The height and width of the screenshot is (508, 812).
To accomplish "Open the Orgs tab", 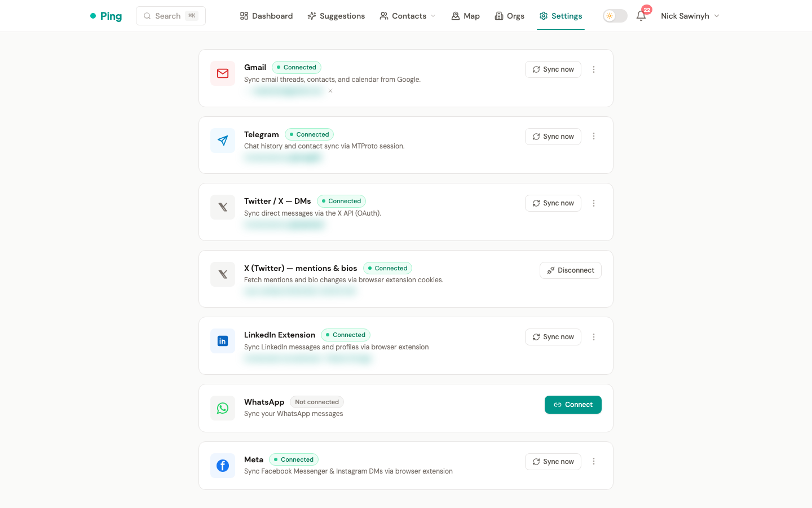I will point(509,16).
